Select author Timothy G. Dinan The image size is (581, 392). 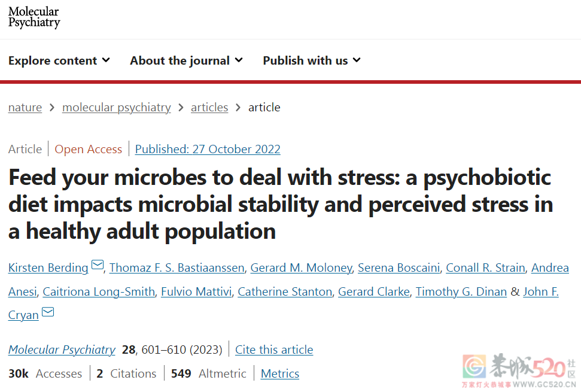(461, 291)
